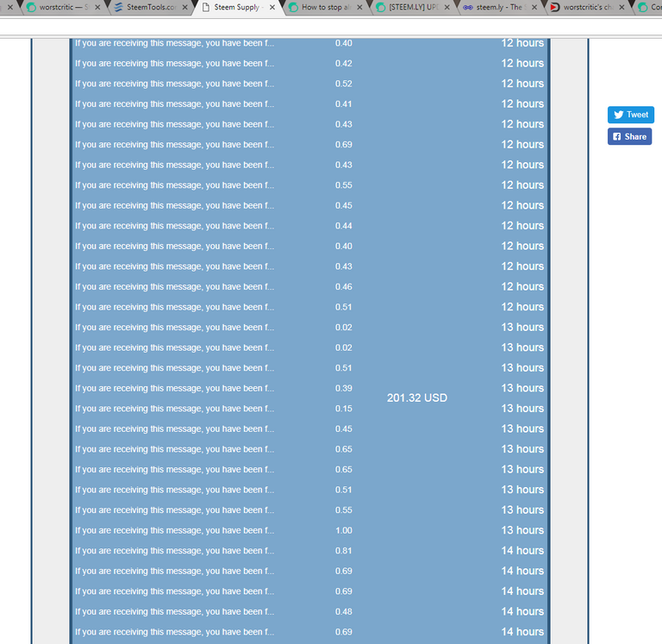Click the Facebook logo icon on Share

(x=617, y=136)
